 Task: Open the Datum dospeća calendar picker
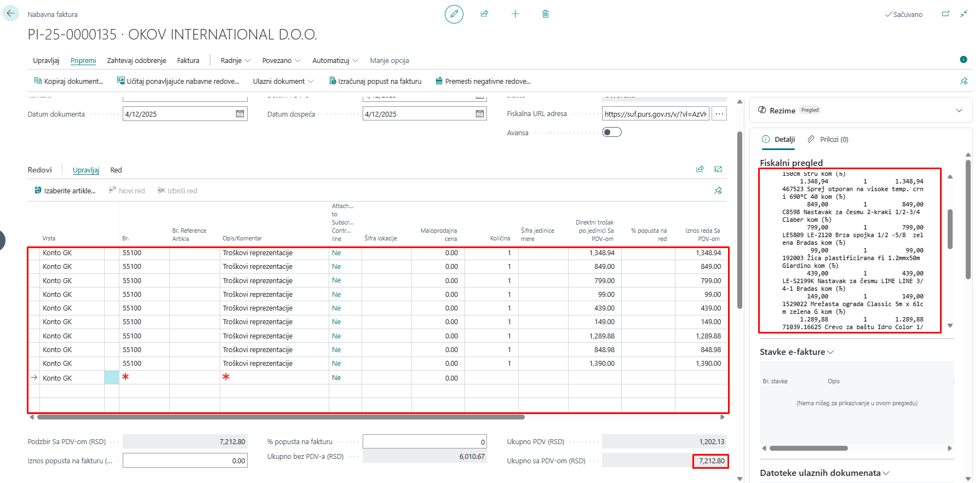click(480, 114)
